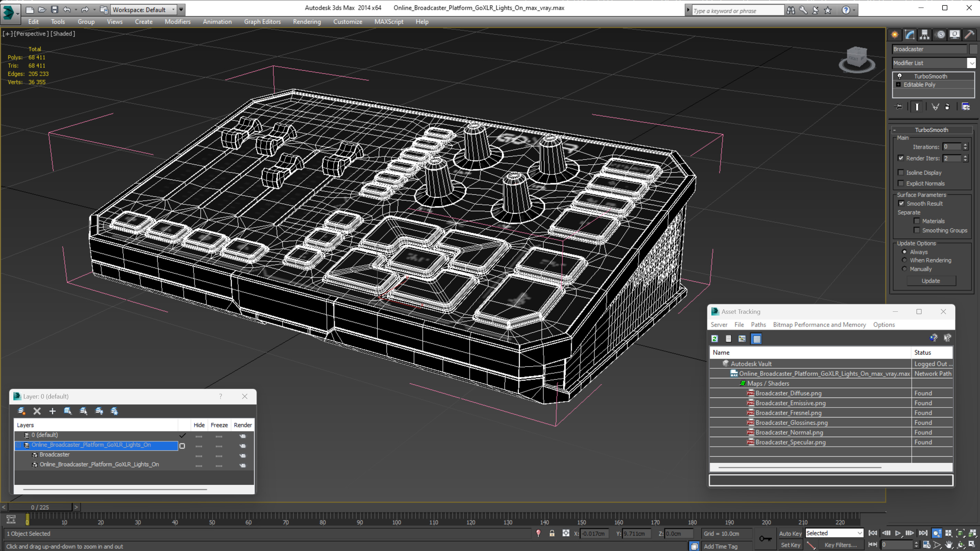
Task: Open the Rendering menu
Action: click(x=307, y=22)
